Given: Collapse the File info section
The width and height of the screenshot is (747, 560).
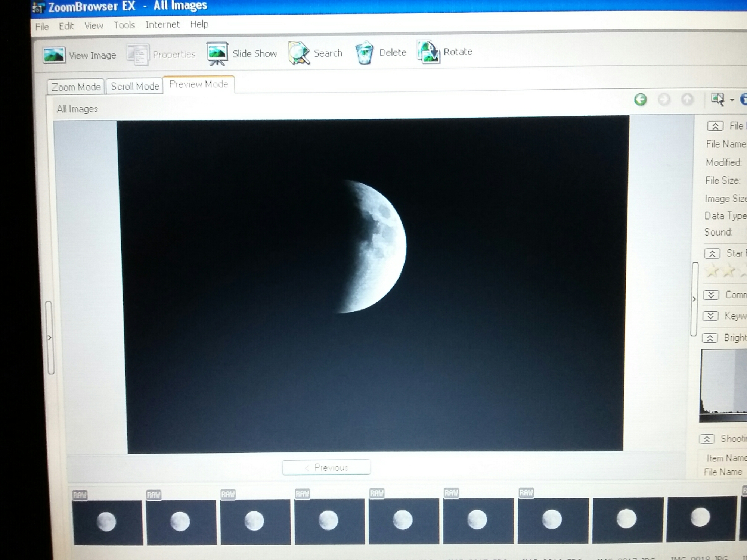Looking at the screenshot, I should point(715,126).
